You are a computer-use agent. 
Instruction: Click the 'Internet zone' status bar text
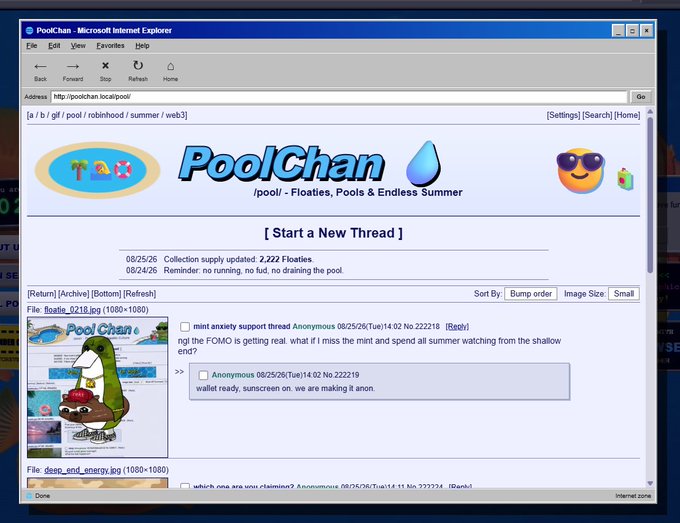633,496
